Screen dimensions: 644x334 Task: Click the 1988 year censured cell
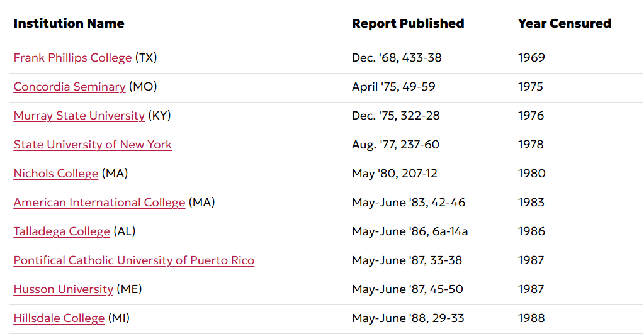(x=531, y=318)
